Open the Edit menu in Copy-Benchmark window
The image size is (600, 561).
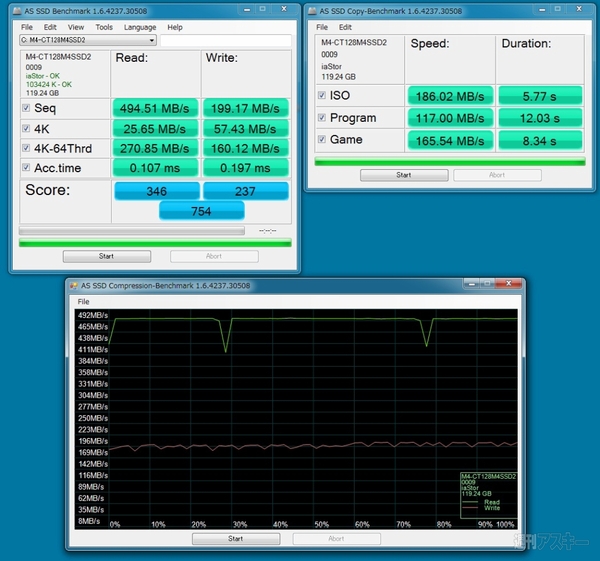coord(345,27)
